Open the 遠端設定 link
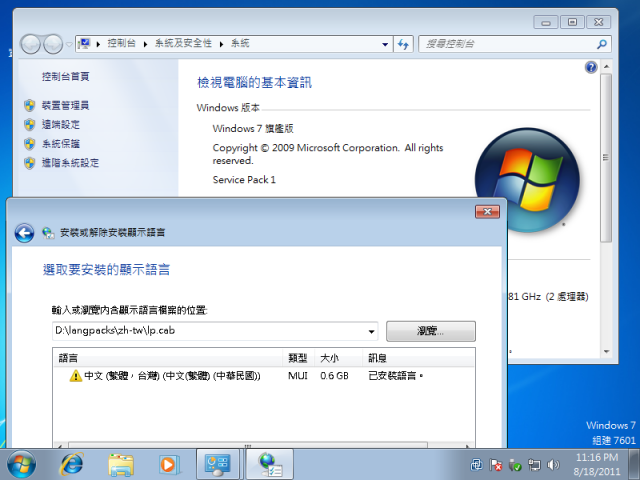This screenshot has height=480, width=640. pos(61,124)
